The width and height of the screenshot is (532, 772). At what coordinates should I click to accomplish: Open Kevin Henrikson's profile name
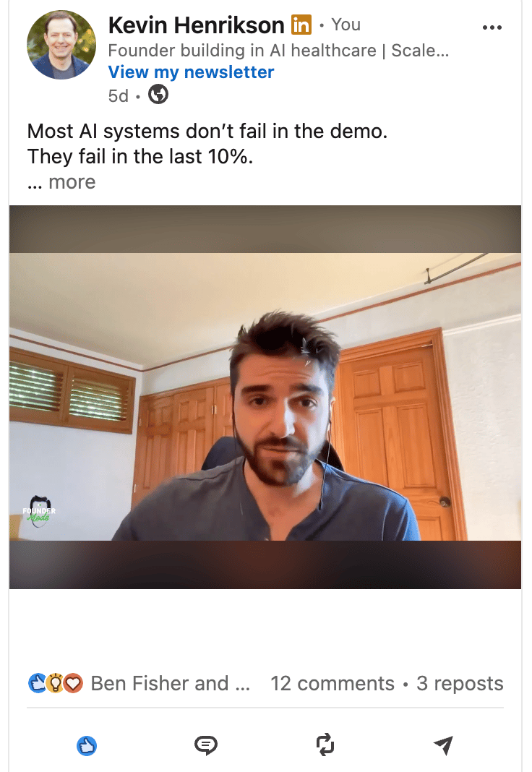tap(197, 25)
